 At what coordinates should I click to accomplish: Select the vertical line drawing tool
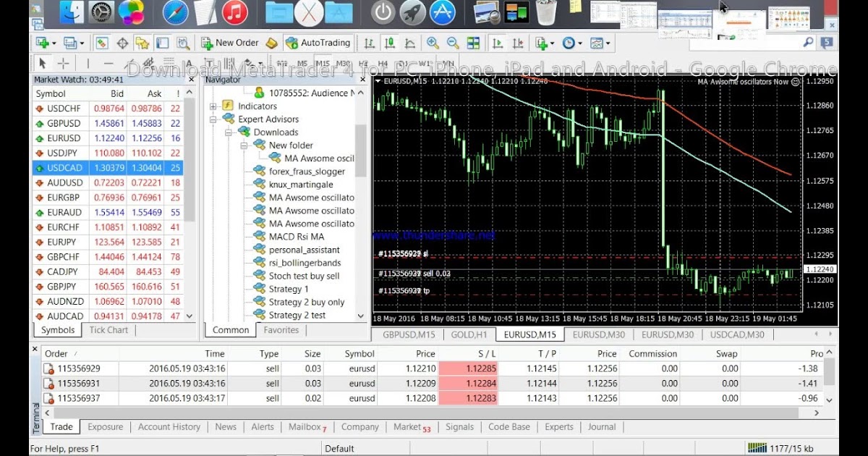(88, 63)
